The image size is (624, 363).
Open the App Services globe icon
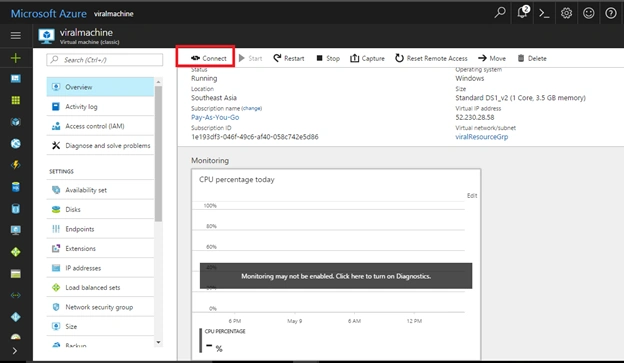[x=16, y=143]
